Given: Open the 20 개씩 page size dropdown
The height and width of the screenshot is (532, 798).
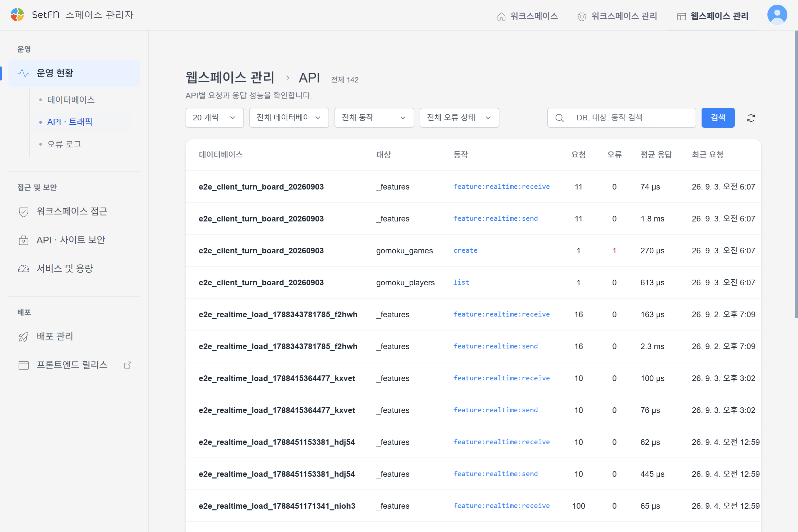Looking at the screenshot, I should point(214,118).
